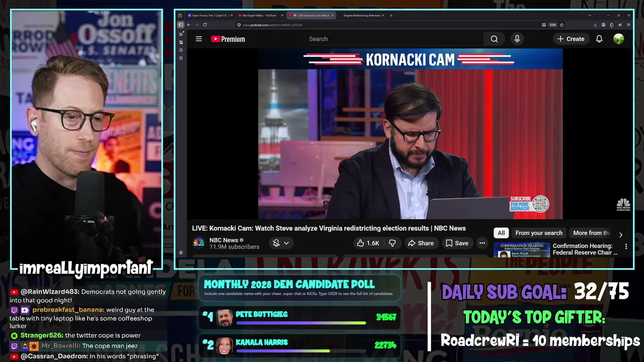The image size is (644, 362).
Task: Close the Open Forum tab
Action: tap(231, 16)
